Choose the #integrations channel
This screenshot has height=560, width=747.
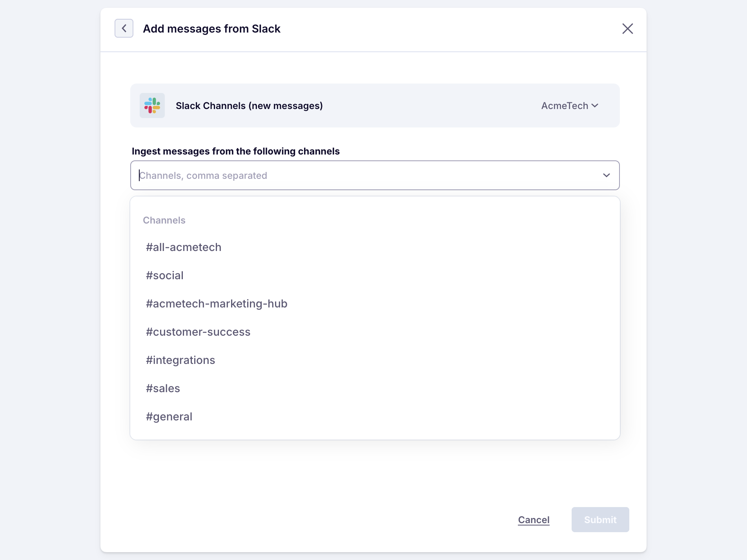click(x=180, y=360)
